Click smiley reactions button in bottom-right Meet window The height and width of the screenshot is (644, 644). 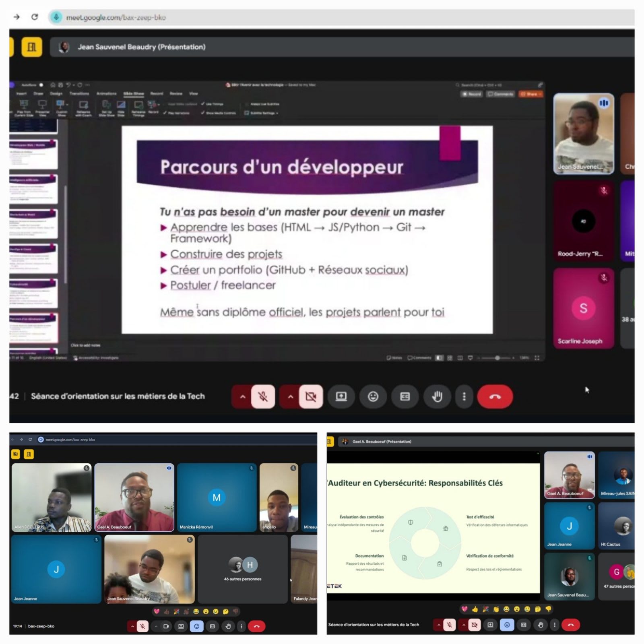click(x=507, y=625)
